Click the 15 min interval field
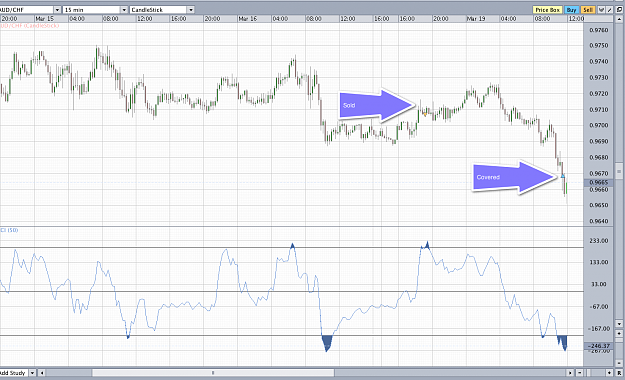Viewport: 625px width, 380px height. pyautogui.click(x=92, y=10)
